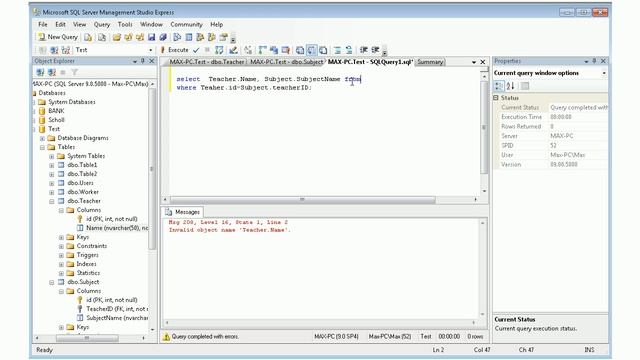Open the active documents list dropdown arrow
This screenshot has height=360, width=640.
point(474,62)
